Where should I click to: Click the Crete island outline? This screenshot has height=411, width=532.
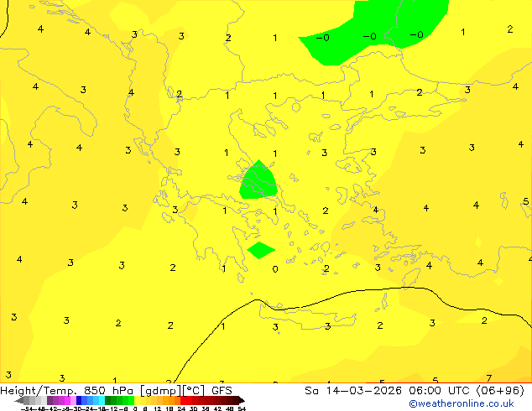click(307, 317)
